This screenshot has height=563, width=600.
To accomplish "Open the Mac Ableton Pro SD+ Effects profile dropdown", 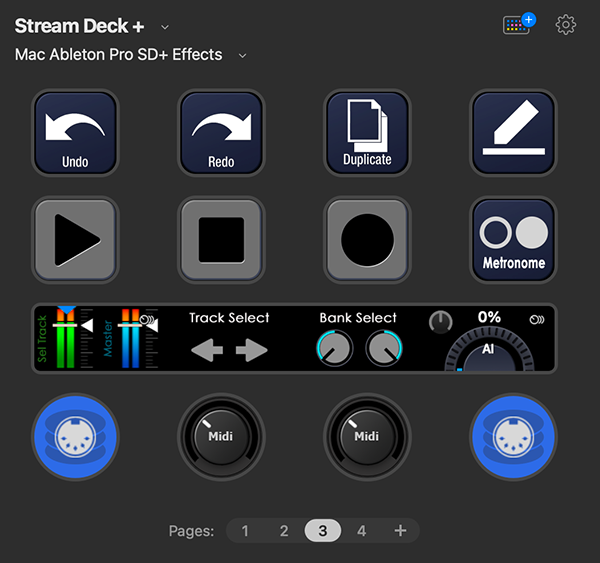I will pyautogui.click(x=242, y=56).
